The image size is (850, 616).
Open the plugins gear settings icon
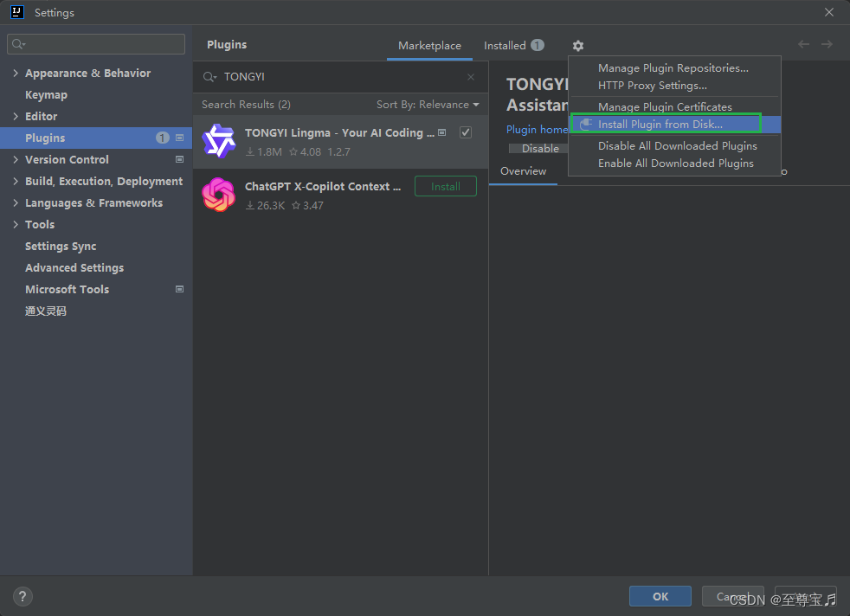[x=578, y=46]
